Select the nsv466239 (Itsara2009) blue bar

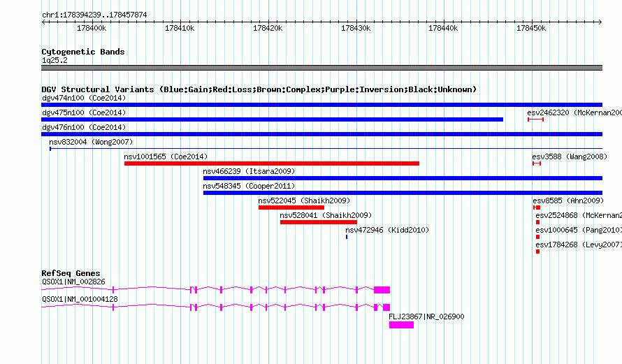(x=403, y=178)
